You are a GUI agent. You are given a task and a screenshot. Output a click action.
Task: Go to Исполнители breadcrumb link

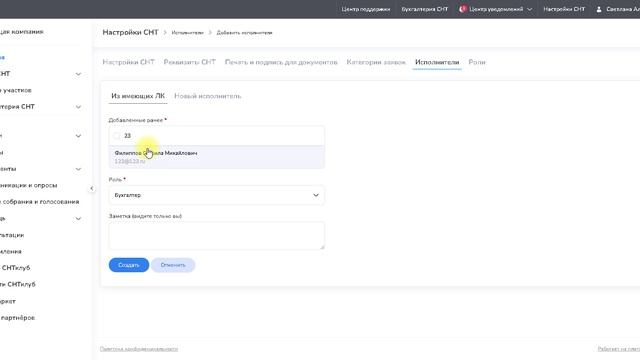point(187,33)
